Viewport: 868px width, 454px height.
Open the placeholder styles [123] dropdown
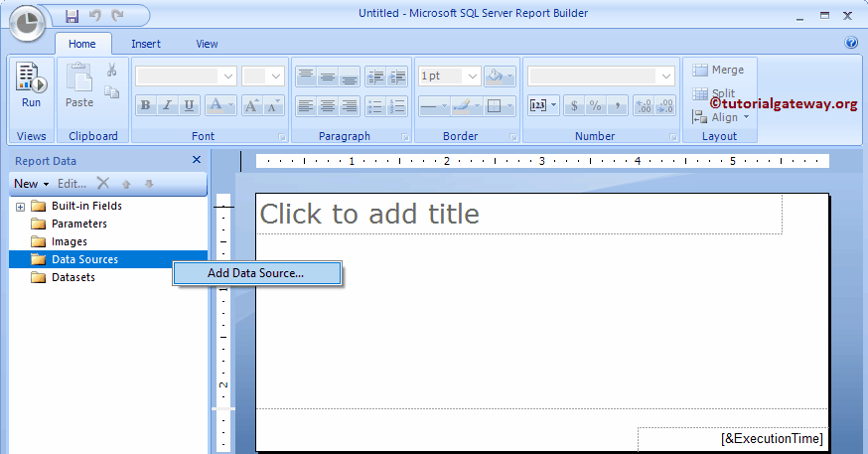(543, 105)
